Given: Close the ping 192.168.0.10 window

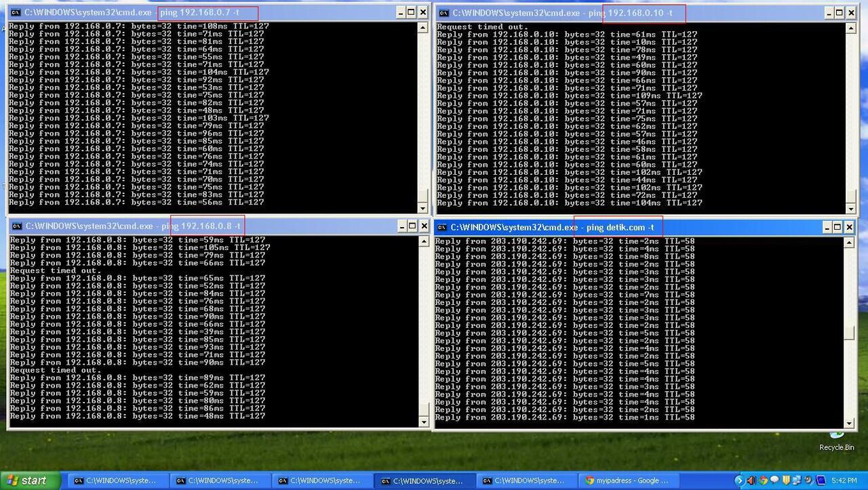Looking at the screenshot, I should point(850,13).
